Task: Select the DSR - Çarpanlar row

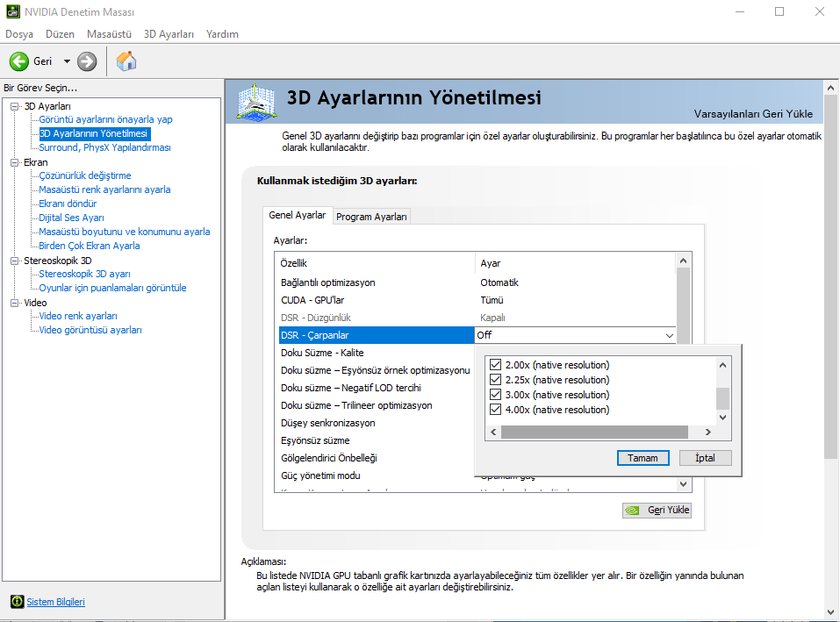Action: [x=377, y=335]
